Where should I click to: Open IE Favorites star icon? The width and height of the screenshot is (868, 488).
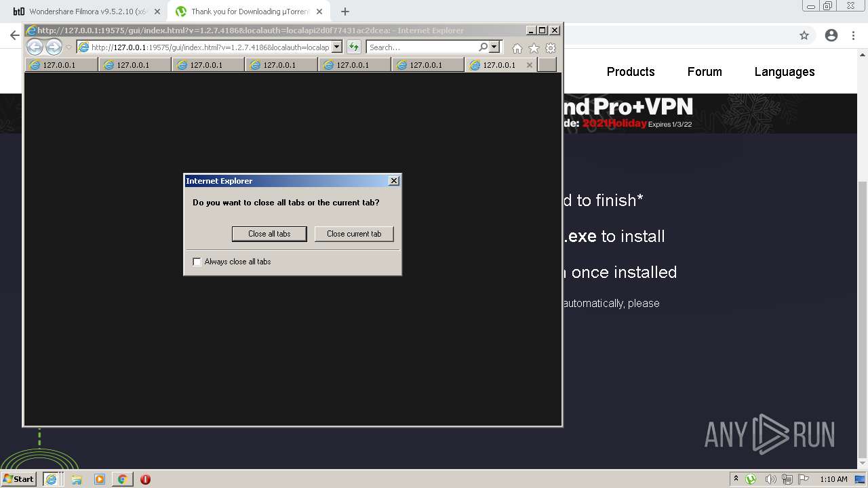[x=534, y=48]
